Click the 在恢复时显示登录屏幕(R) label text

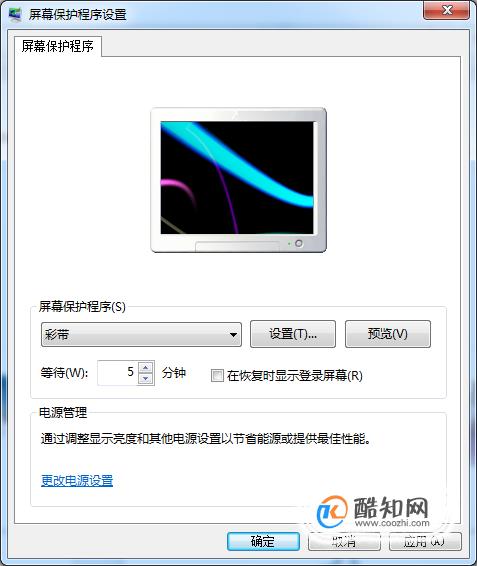point(295,376)
